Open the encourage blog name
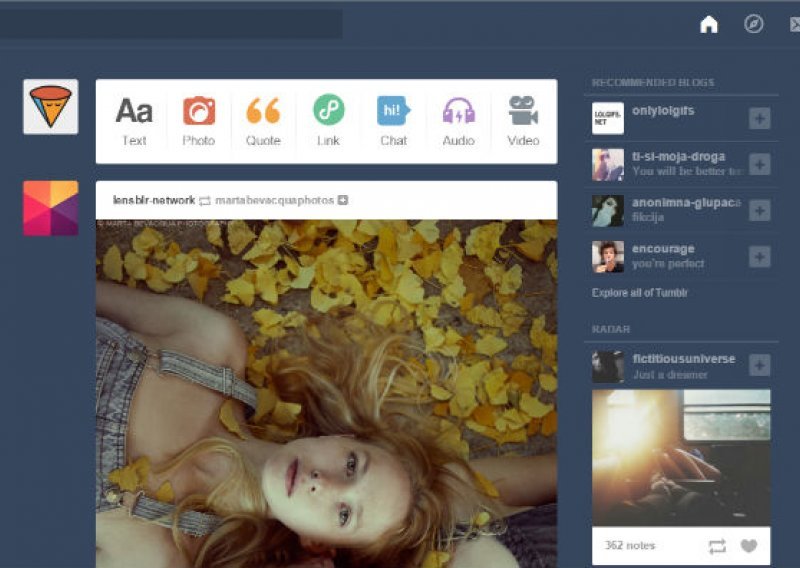 coord(663,249)
